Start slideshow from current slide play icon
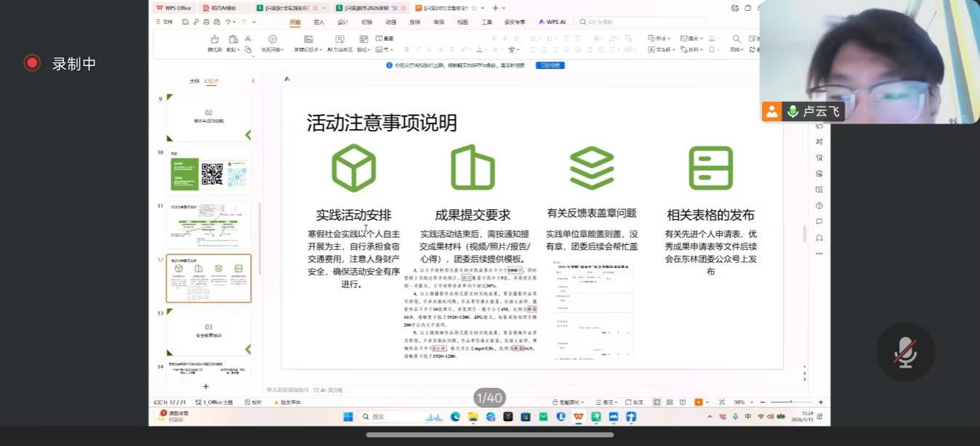Screen dimensions: 980x446 [273, 39]
